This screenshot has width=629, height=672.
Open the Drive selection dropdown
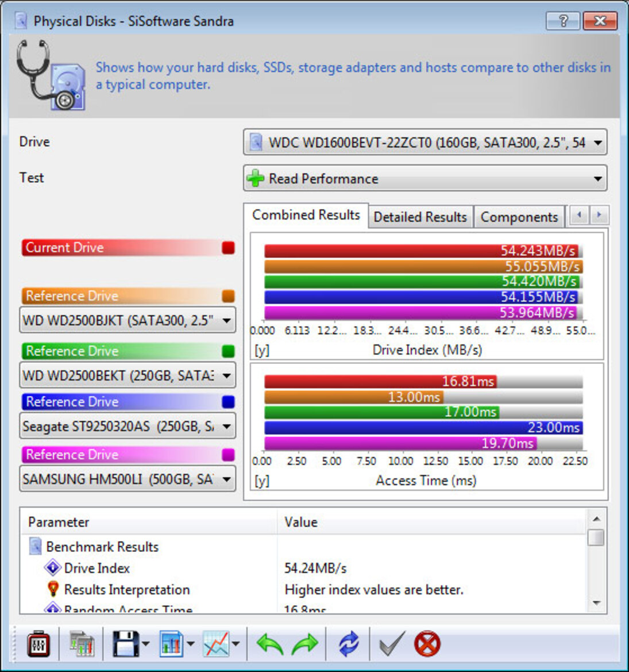[x=425, y=143]
